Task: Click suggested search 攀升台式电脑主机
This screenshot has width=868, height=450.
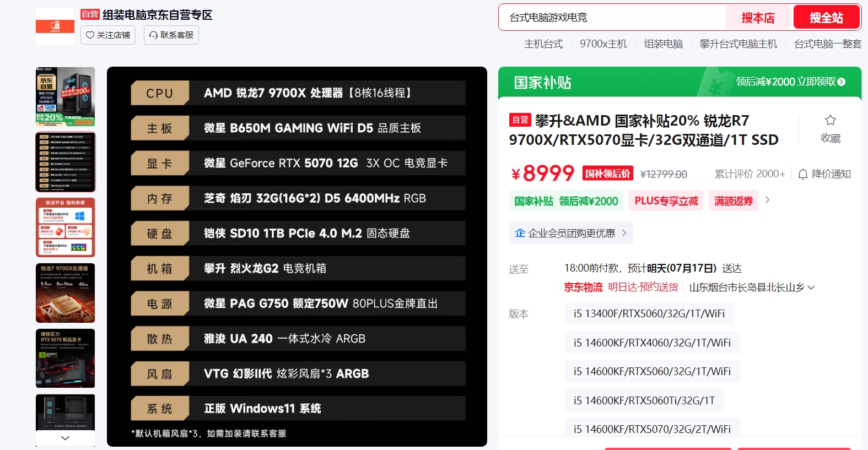Action: click(x=738, y=44)
